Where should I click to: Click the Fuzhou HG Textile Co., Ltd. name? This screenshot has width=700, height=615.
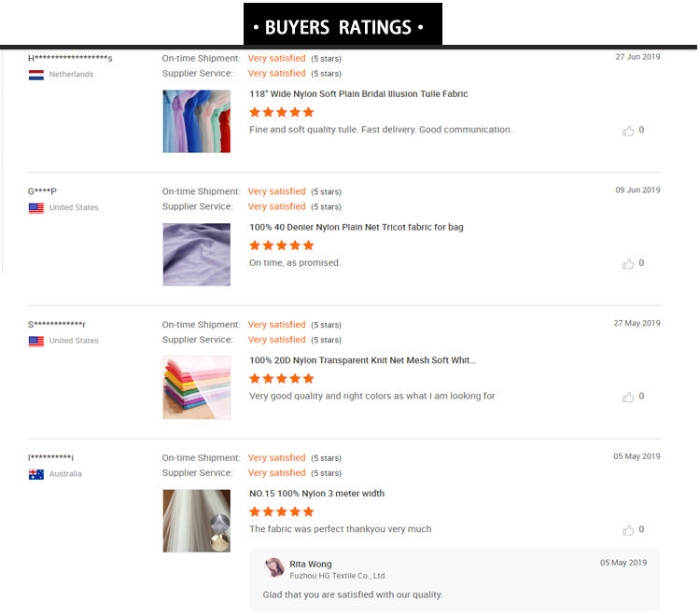point(338,576)
